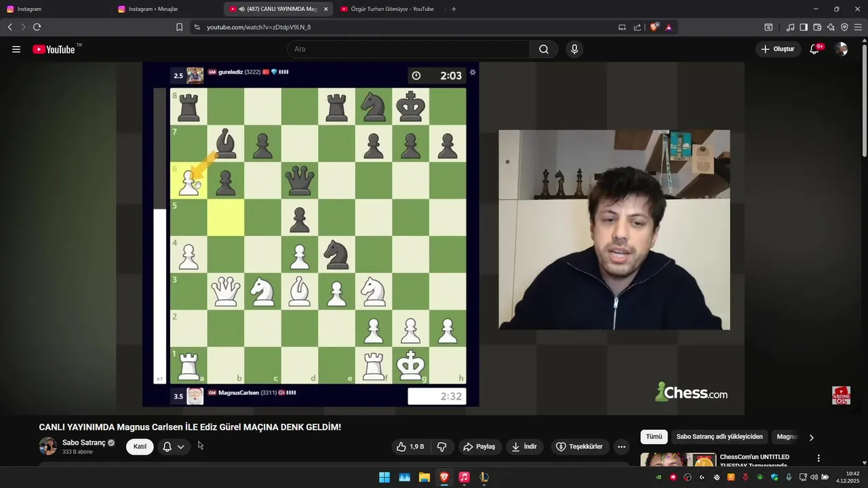Click the Katıl join button

[140, 447]
